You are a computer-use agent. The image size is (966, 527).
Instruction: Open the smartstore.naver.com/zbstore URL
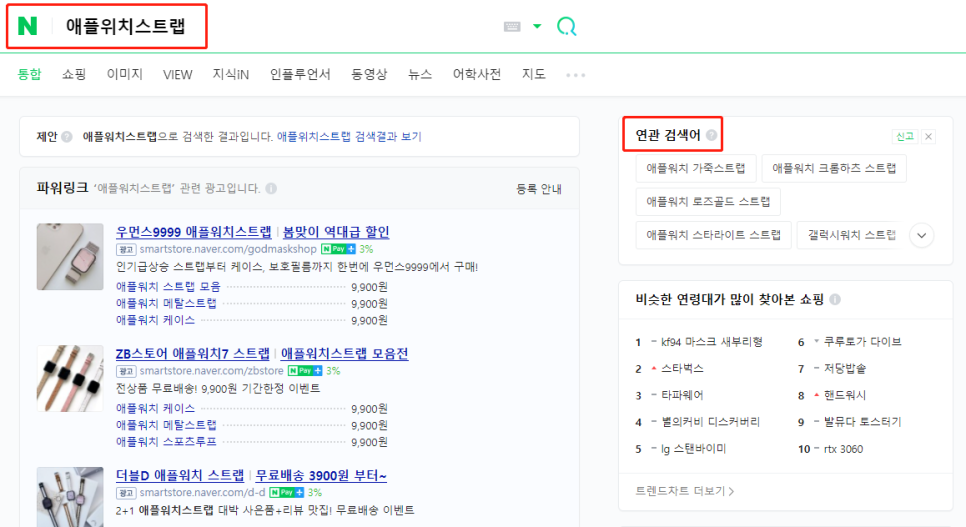coord(211,371)
